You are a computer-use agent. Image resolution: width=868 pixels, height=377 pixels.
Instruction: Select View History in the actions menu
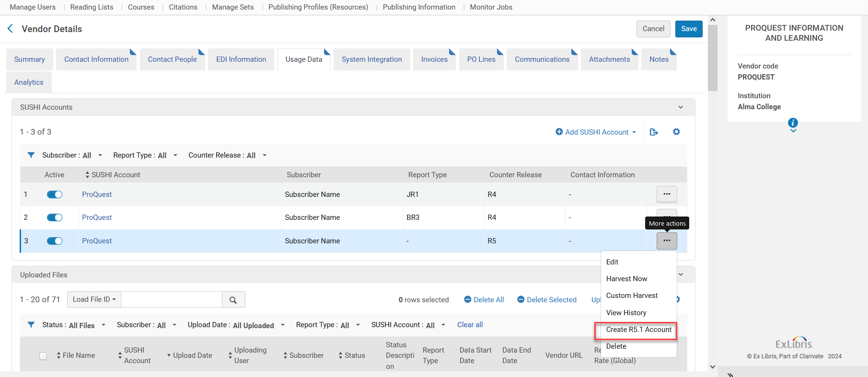(x=638, y=313)
